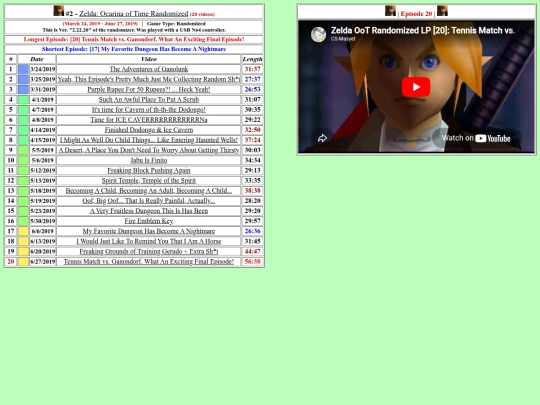540x405 pixels.
Task: Click the date 6/27/2019
Action: [43, 261]
